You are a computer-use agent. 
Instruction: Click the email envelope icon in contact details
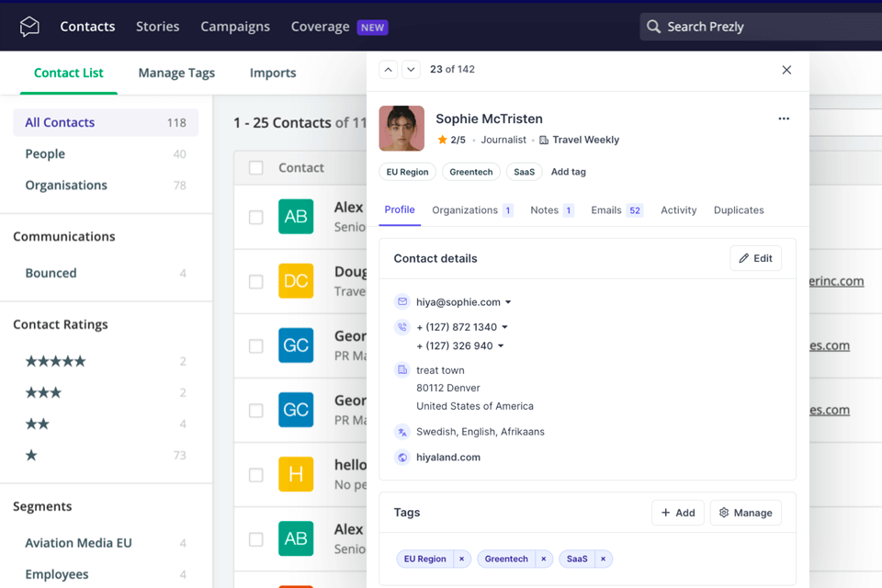(x=402, y=302)
